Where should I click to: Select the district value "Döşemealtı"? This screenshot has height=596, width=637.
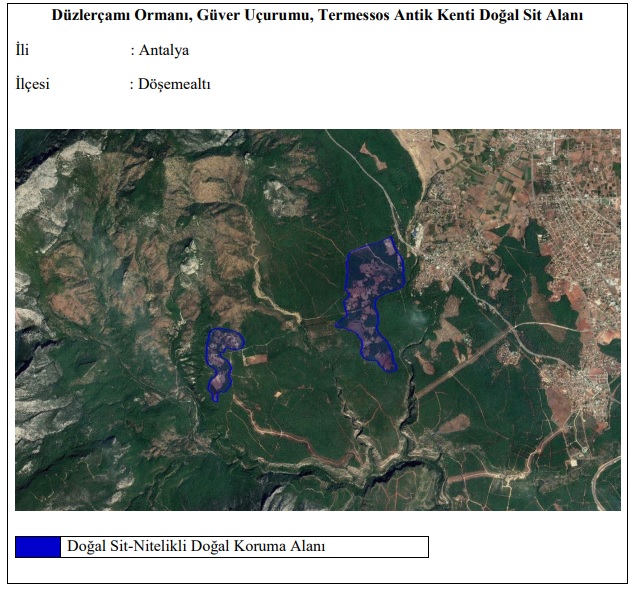[174, 84]
